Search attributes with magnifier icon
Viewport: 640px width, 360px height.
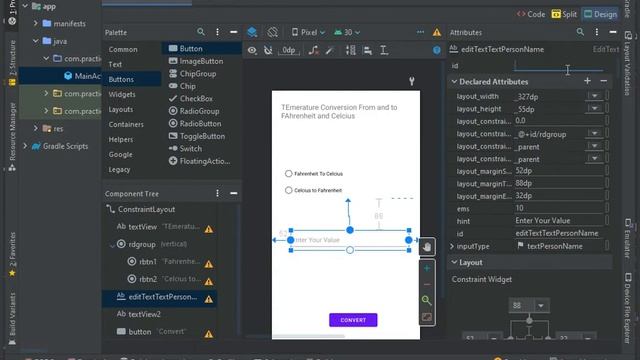click(580, 32)
